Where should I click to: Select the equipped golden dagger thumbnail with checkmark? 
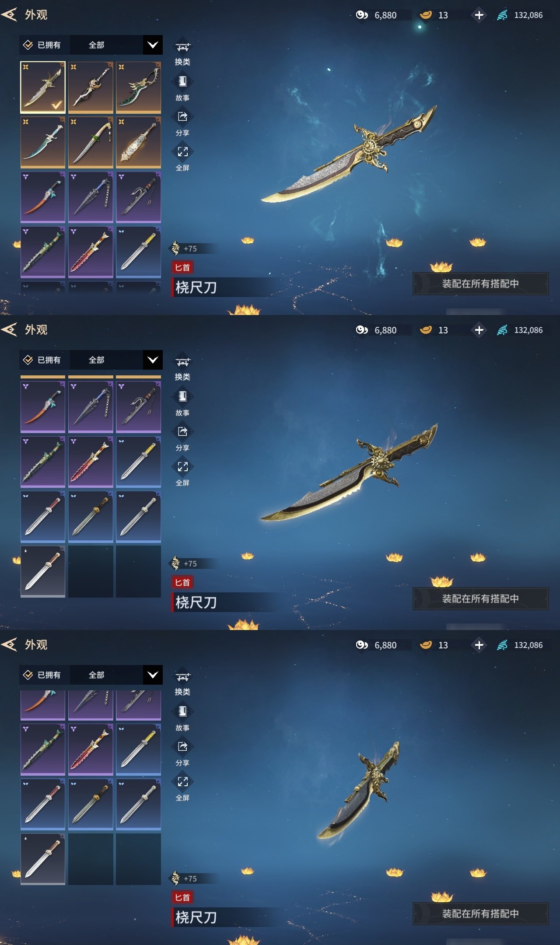43,87
